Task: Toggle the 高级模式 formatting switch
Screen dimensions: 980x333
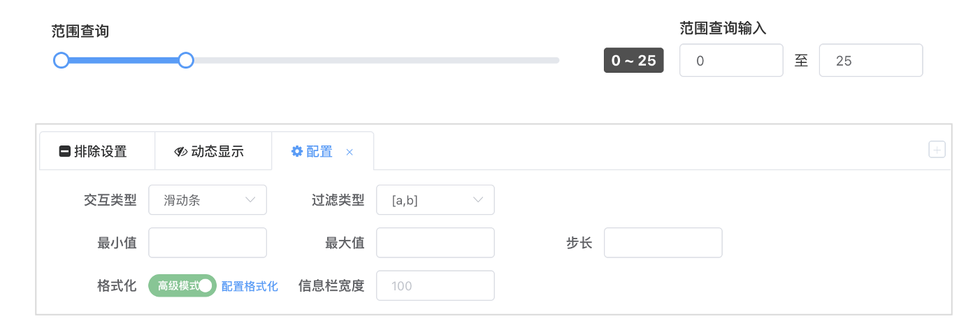Action: point(182,285)
